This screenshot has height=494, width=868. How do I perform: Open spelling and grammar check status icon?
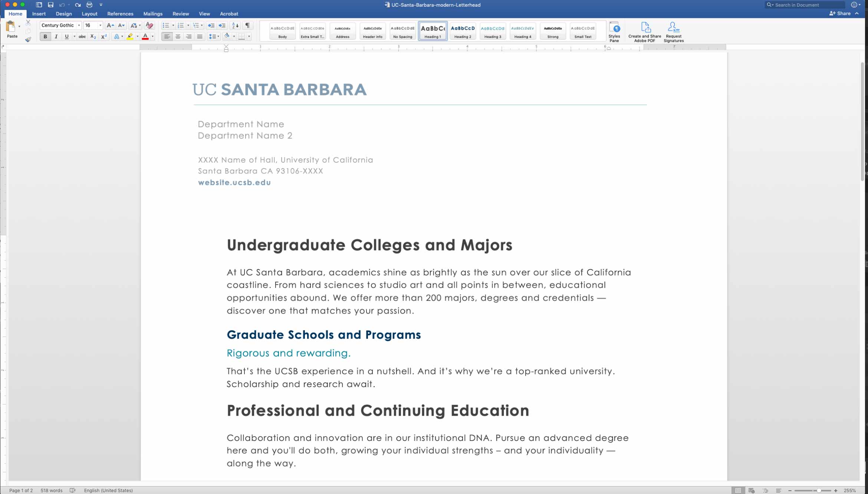point(73,490)
